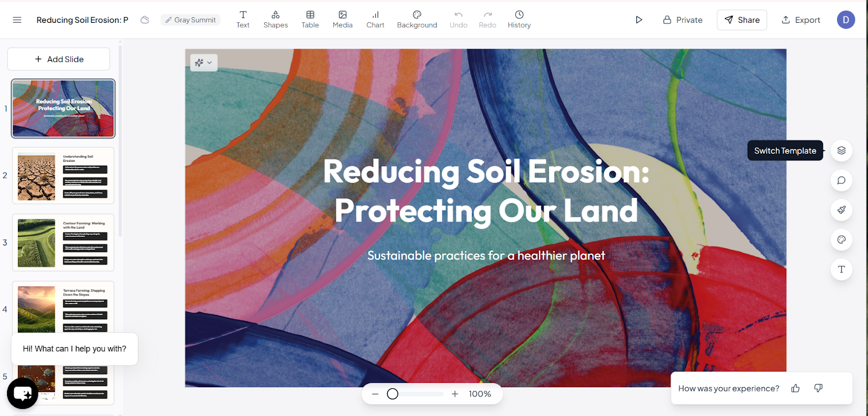Select slide 4 Terrace Farming thumbnail
Screen dimensions: 868x416
(x=63, y=308)
